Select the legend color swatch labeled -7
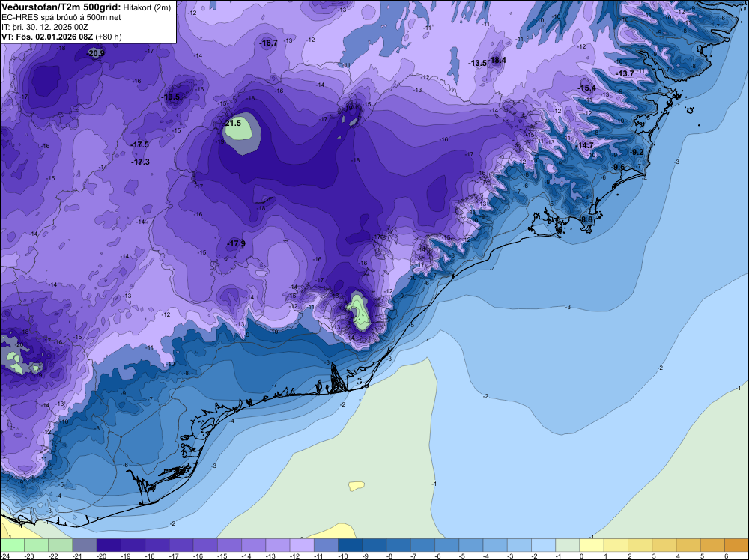Image resolution: width=749 pixels, height=560 pixels. click(x=422, y=545)
